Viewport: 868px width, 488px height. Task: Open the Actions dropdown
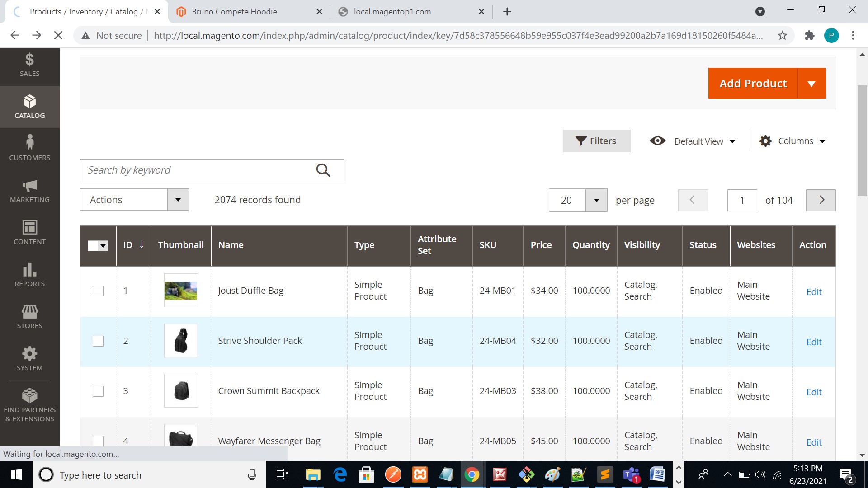pyautogui.click(x=134, y=199)
